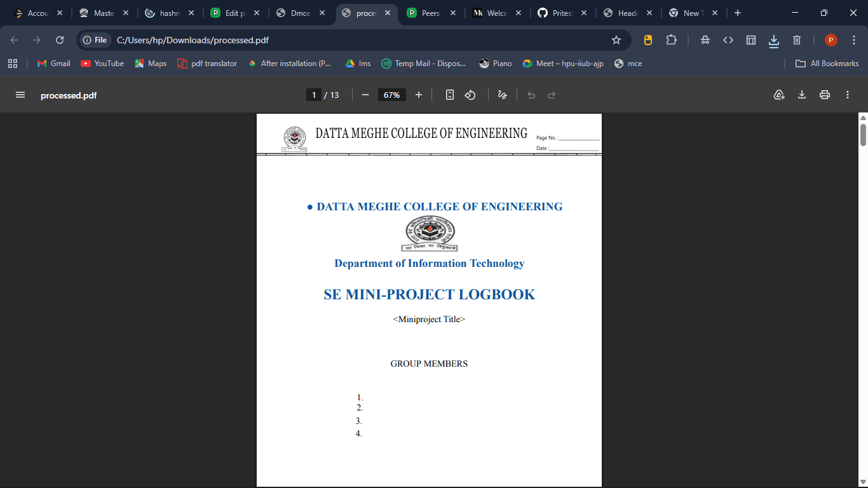Redo the PDF annotation
The image size is (868, 488).
coord(552,95)
